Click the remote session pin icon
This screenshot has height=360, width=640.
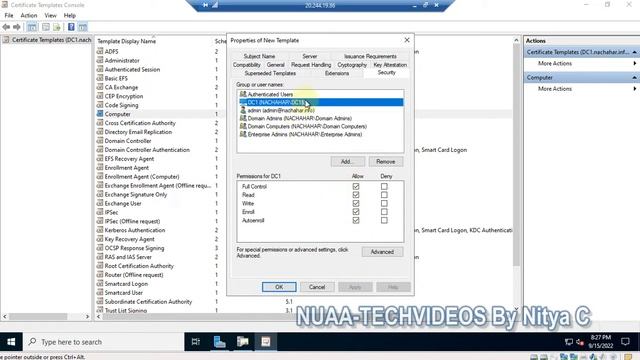click(205, 5)
